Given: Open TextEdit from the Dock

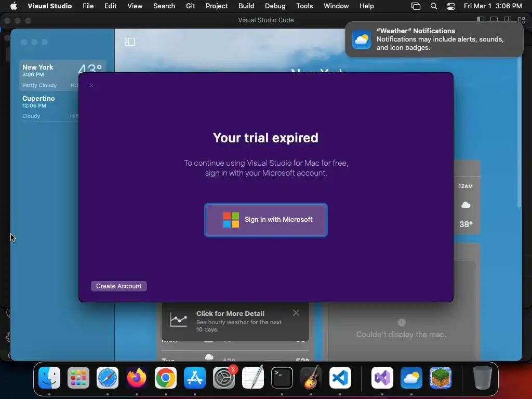Looking at the screenshot, I should click(x=253, y=378).
